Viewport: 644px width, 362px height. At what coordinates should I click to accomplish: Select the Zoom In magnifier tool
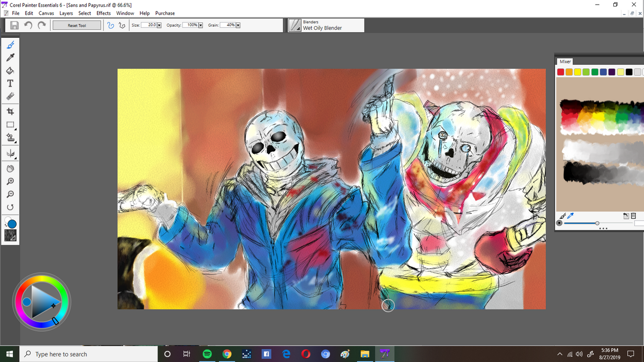click(10, 182)
